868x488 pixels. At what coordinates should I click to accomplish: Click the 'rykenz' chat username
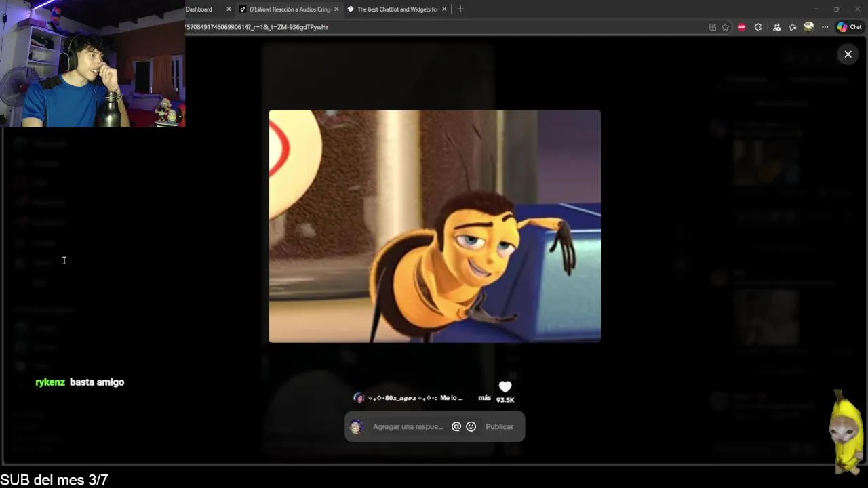click(x=50, y=382)
